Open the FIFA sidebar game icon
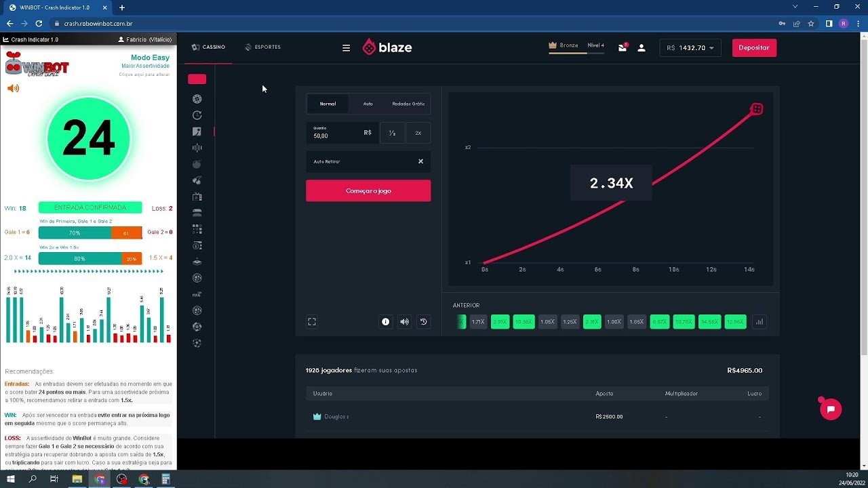Image resolution: width=868 pixels, height=488 pixels. pyautogui.click(x=197, y=294)
